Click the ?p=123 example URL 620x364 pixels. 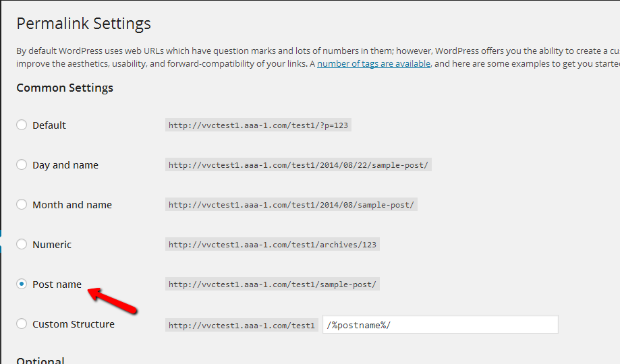coord(258,125)
